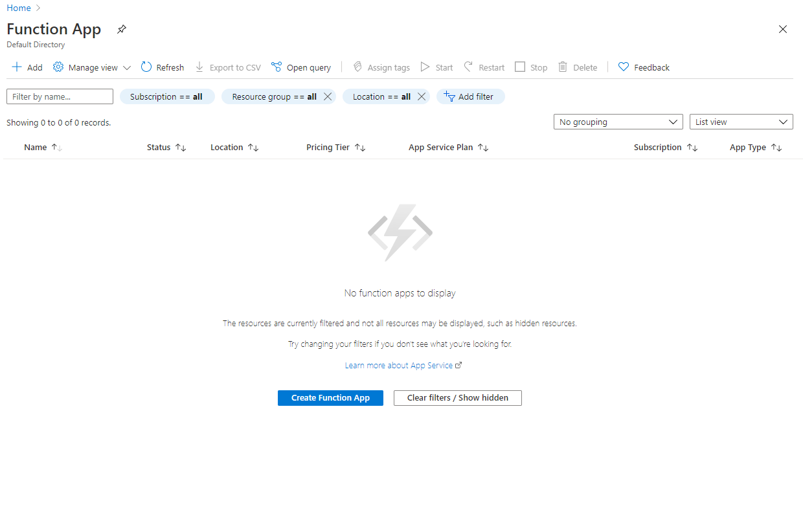803x532 pixels.
Task: Open Learn more about App Service link
Action: pos(403,365)
